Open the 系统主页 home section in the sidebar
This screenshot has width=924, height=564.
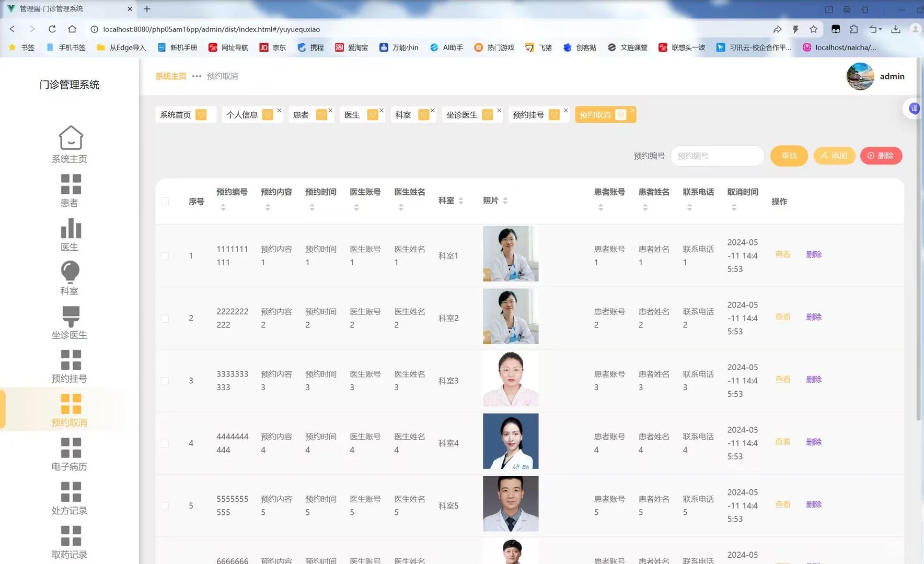tap(70, 145)
